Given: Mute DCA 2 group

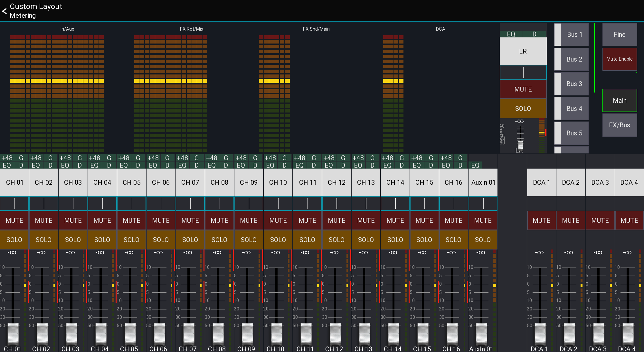Looking at the screenshot, I should (x=571, y=220).
